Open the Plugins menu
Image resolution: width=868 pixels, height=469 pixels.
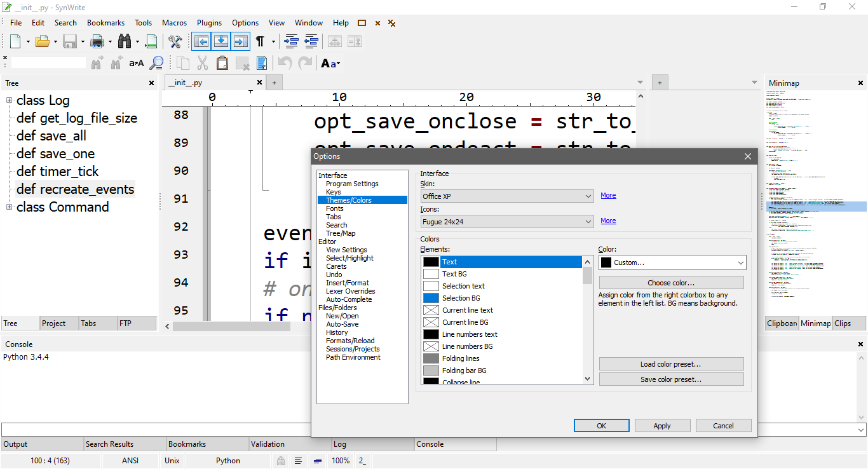(x=209, y=22)
